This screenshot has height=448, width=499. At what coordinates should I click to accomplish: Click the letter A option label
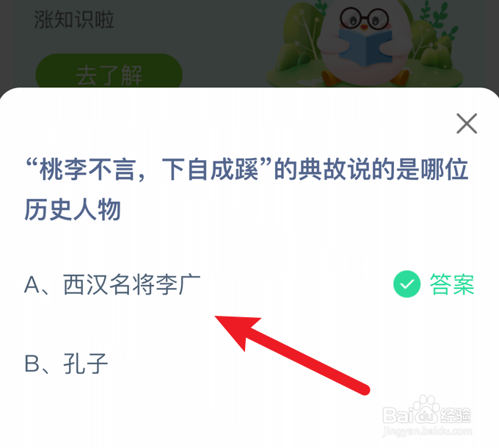pyautogui.click(x=32, y=284)
